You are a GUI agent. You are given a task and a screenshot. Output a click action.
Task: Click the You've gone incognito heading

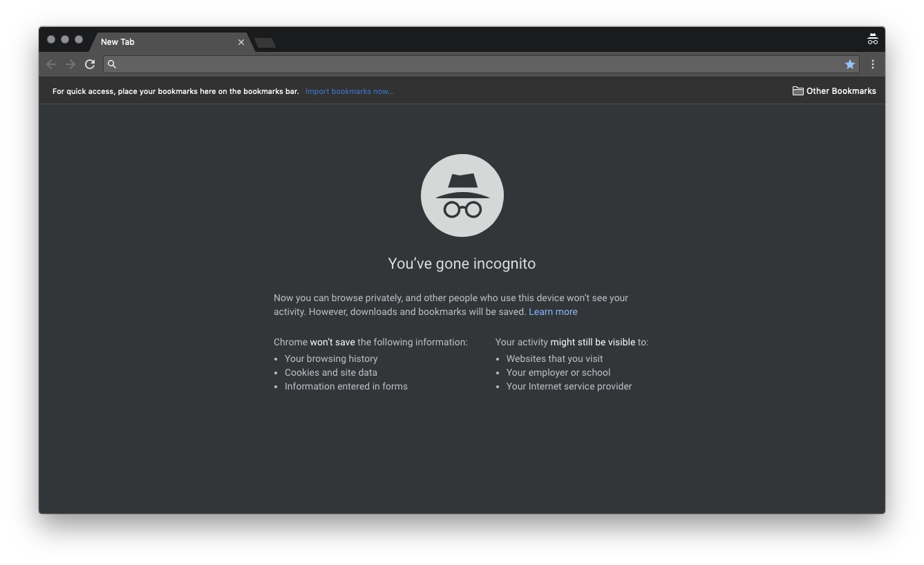(x=462, y=263)
